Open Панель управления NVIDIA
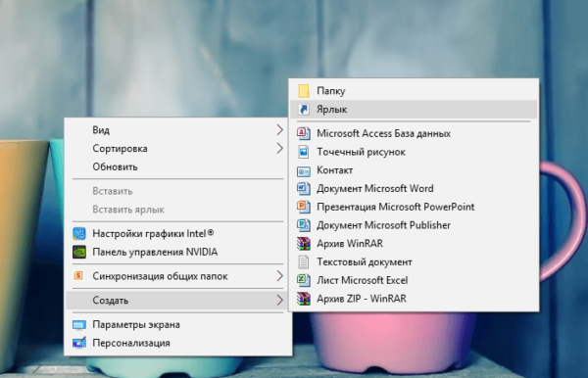Image resolution: width=588 pixels, height=378 pixels. [x=178, y=252]
